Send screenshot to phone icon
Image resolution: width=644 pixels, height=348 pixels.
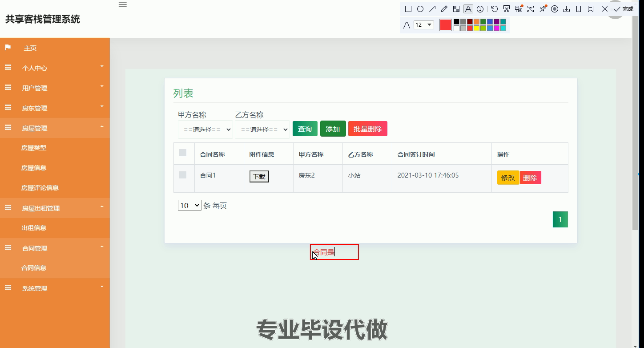tap(579, 9)
